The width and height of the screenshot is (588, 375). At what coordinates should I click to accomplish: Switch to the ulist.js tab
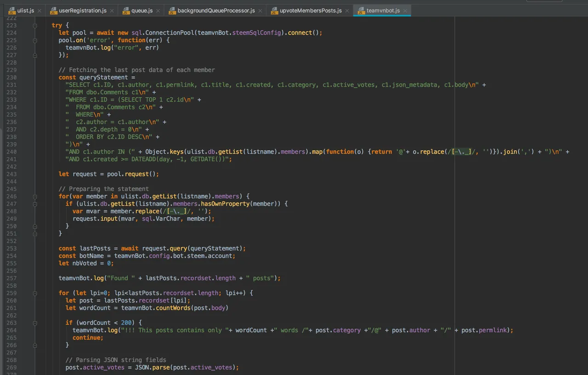(x=24, y=11)
